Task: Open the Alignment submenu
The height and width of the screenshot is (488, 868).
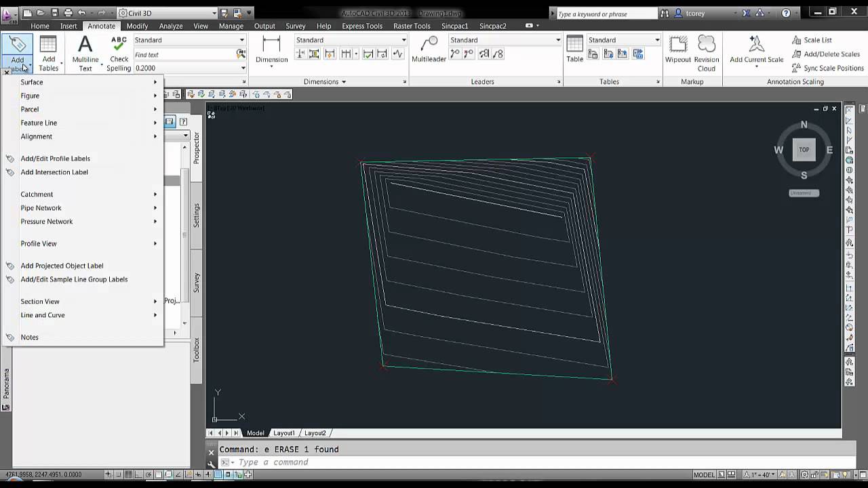Action: tap(83, 136)
